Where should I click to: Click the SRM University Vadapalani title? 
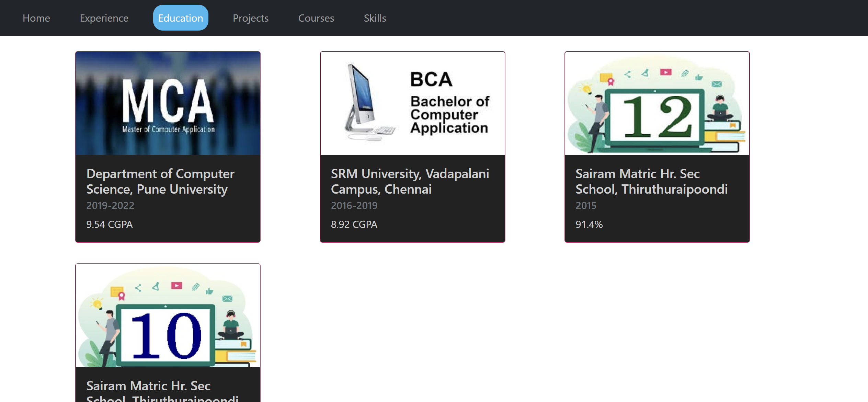coord(410,181)
